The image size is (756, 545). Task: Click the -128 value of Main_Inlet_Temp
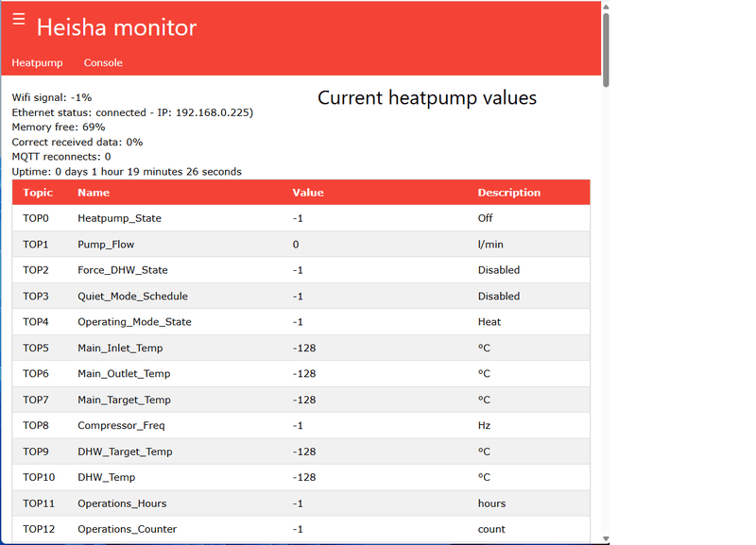point(304,348)
